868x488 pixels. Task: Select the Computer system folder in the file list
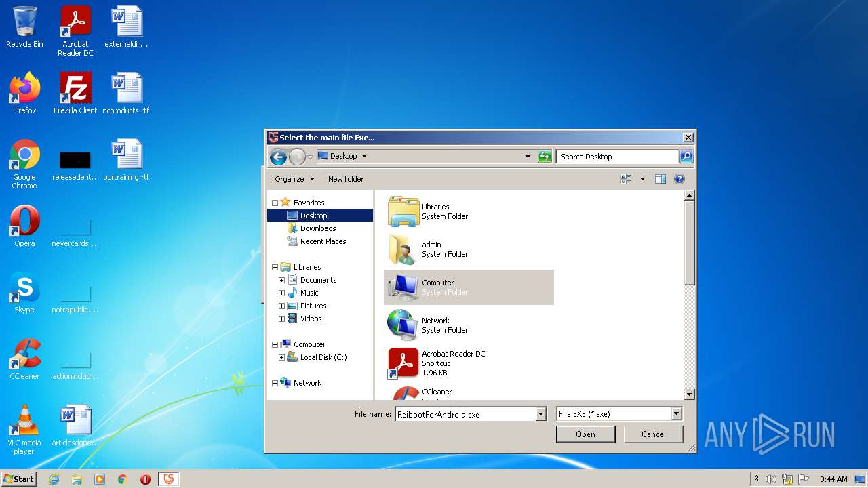tap(469, 287)
